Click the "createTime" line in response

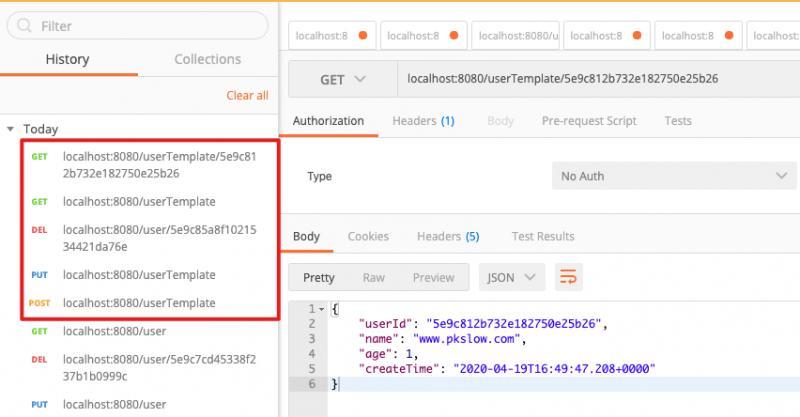(x=507, y=369)
